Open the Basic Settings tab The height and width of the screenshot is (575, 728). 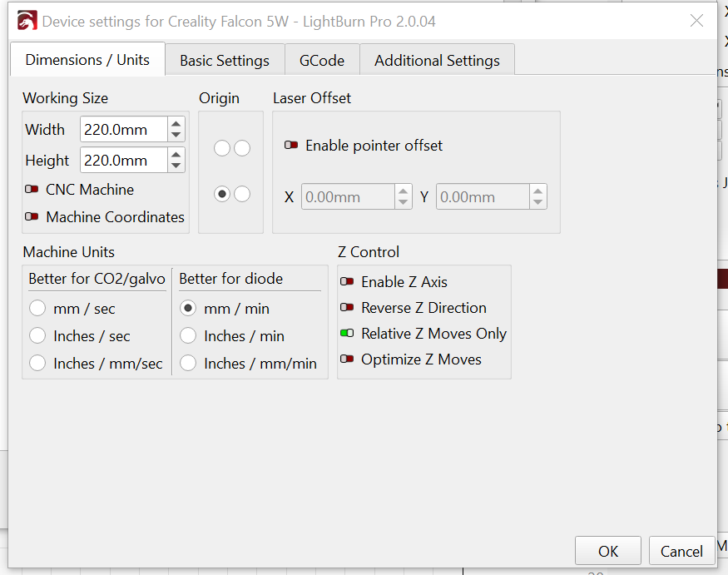224,61
